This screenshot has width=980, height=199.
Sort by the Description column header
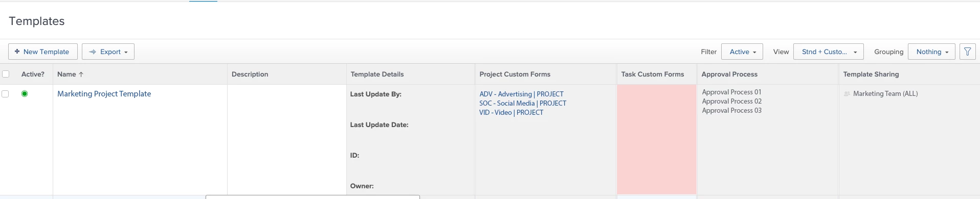click(250, 74)
